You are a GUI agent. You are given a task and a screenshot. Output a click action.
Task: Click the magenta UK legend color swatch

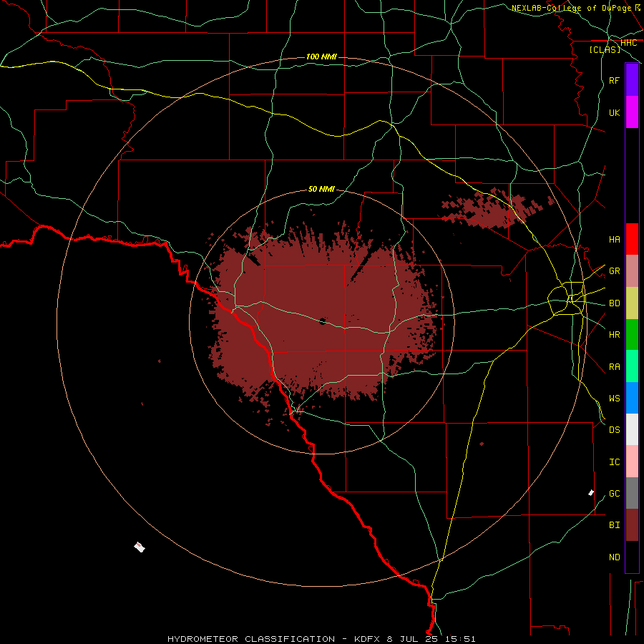click(x=632, y=112)
